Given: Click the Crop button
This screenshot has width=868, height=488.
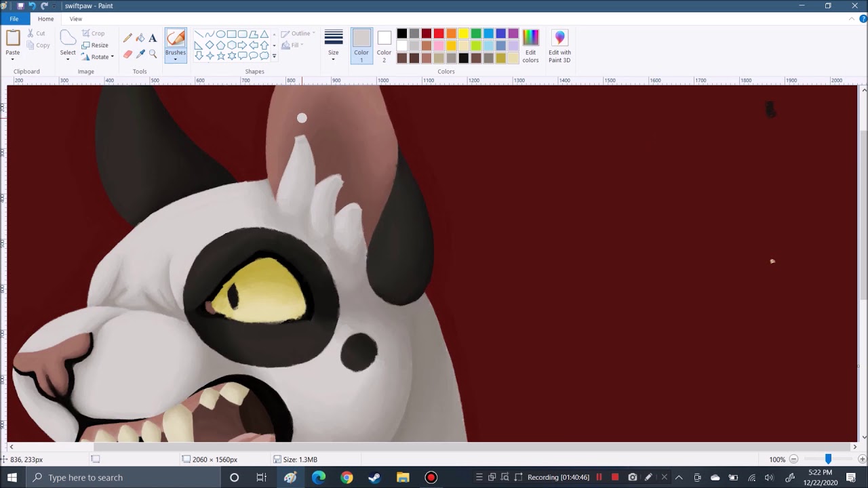Looking at the screenshot, I should point(94,33).
